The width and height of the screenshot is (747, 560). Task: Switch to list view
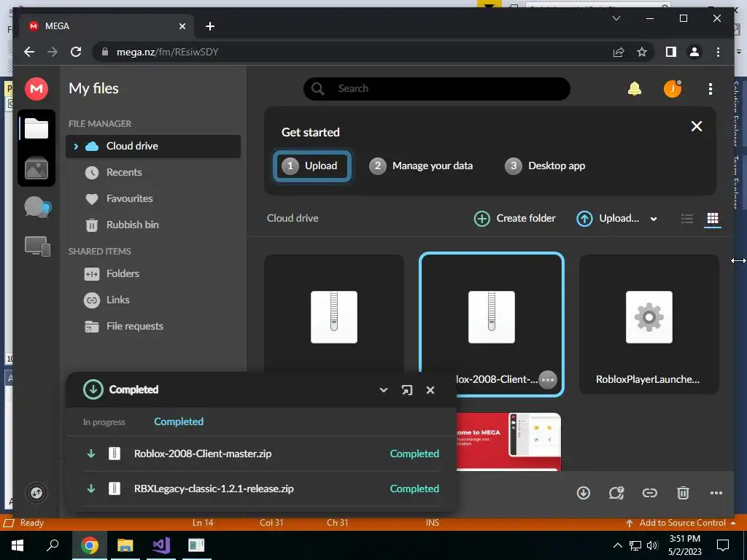pos(687,219)
